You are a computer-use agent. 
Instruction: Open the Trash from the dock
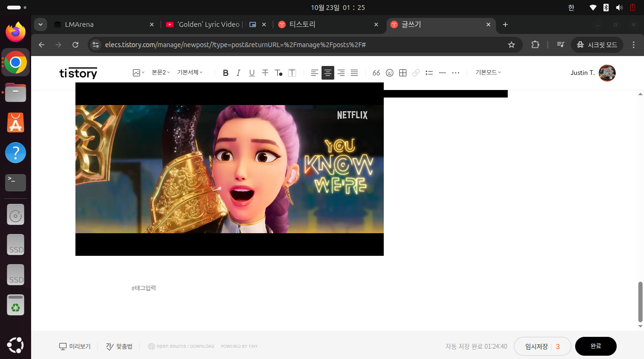[x=16, y=305]
